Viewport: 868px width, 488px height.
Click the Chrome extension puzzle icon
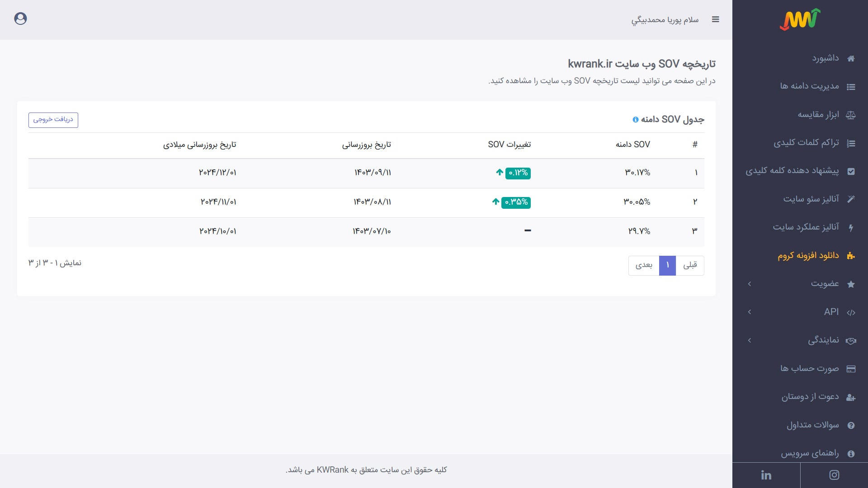[851, 256]
